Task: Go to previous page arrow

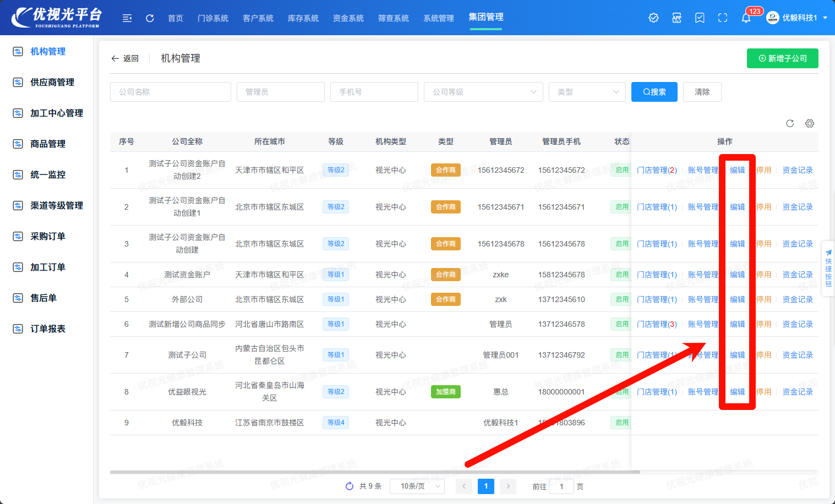Action: coord(464,486)
